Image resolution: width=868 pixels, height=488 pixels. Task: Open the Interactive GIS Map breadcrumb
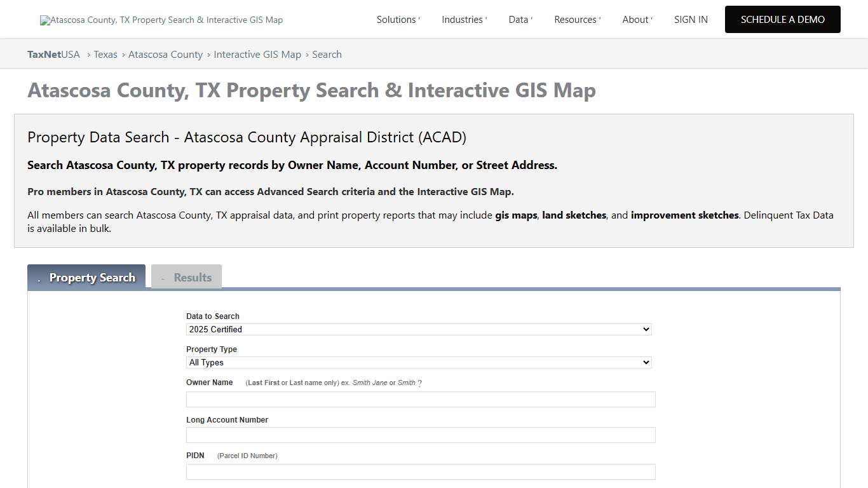pyautogui.click(x=257, y=54)
